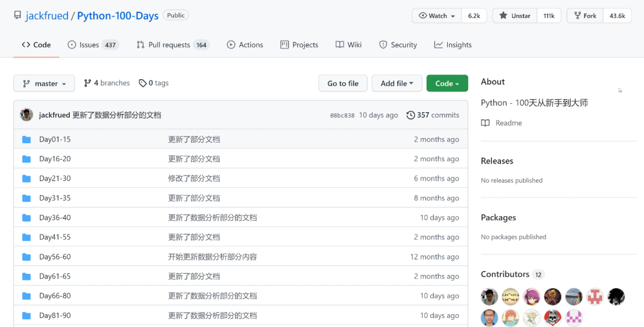Go to the Insights tab
Screen dimensions: 644x327
pos(453,45)
